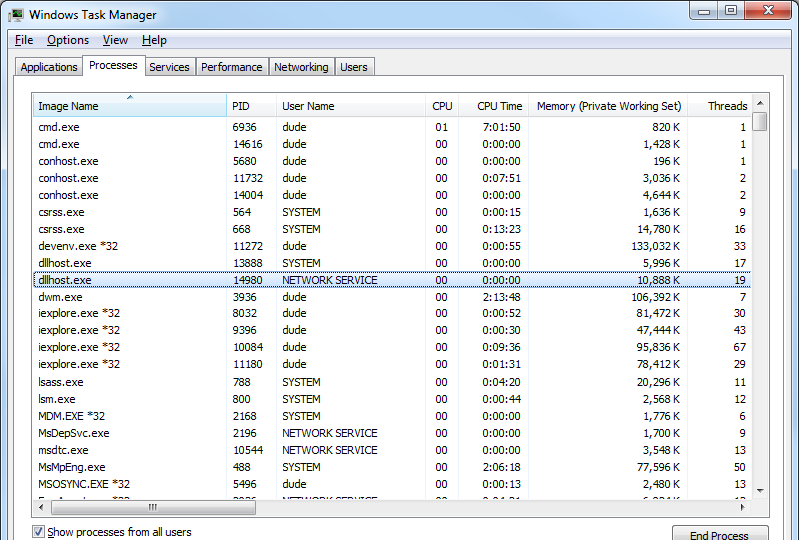Viewport: 800px width, 540px height.
Task: Sort by User Name column header
Action: click(351, 106)
